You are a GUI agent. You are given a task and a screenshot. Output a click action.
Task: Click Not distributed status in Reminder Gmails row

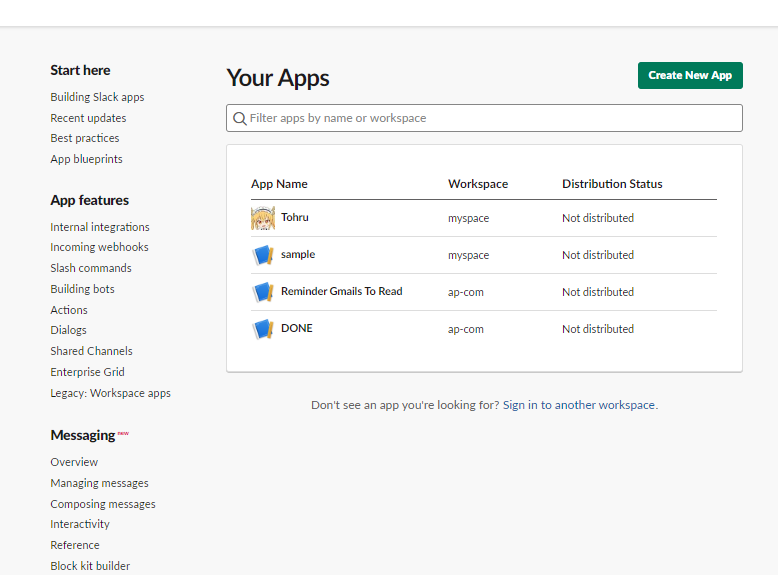click(598, 292)
